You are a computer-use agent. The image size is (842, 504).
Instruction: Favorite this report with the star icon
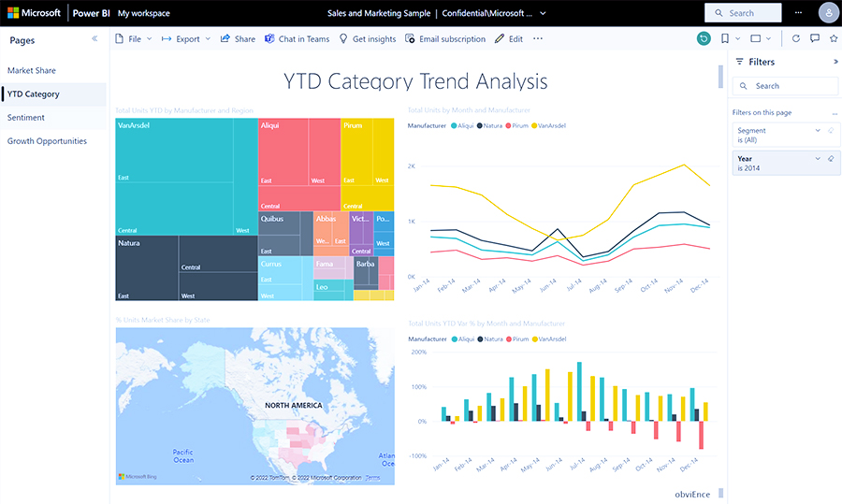(834, 38)
